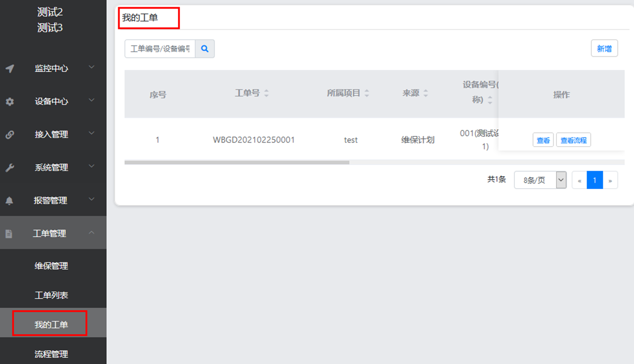The image size is (634, 364).
Task: Click 我的工单 page title
Action: [140, 18]
